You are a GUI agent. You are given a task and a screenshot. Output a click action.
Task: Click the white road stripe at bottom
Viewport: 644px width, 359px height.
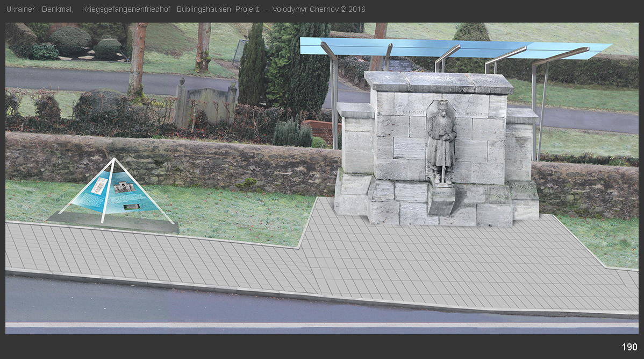[321, 325]
